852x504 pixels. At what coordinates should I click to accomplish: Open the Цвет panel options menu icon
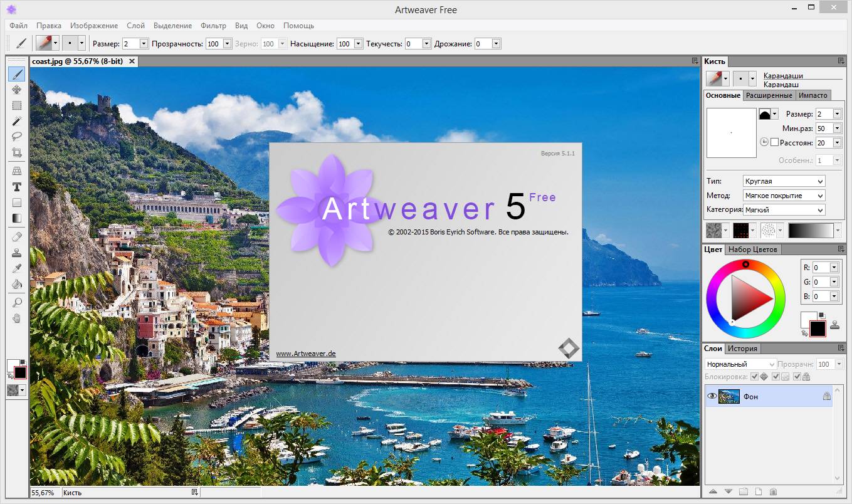pyautogui.click(x=841, y=249)
